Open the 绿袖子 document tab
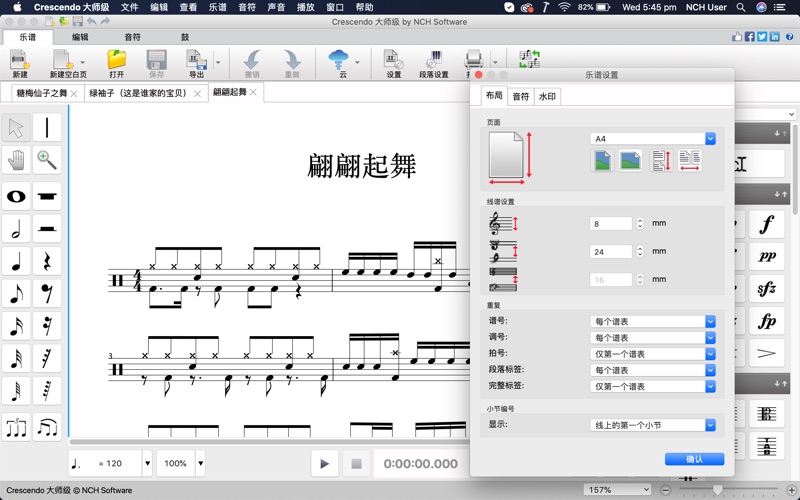Screen dimensions: 800x500 [x=138, y=93]
